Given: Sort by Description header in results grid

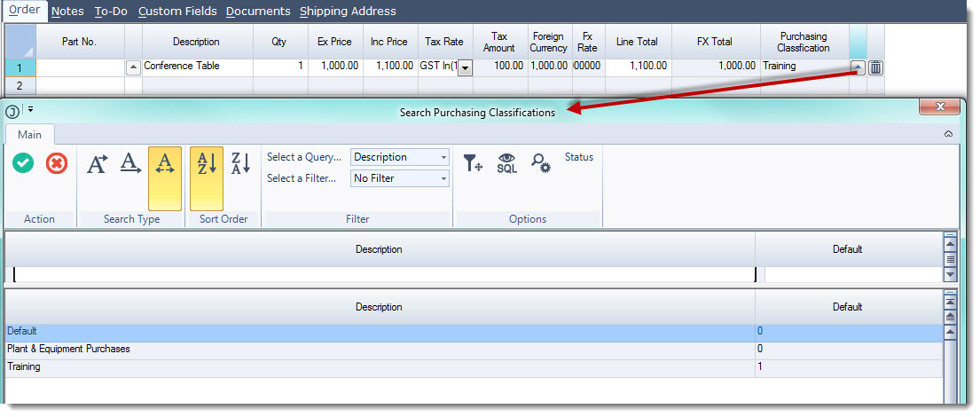Looking at the screenshot, I should [x=380, y=307].
